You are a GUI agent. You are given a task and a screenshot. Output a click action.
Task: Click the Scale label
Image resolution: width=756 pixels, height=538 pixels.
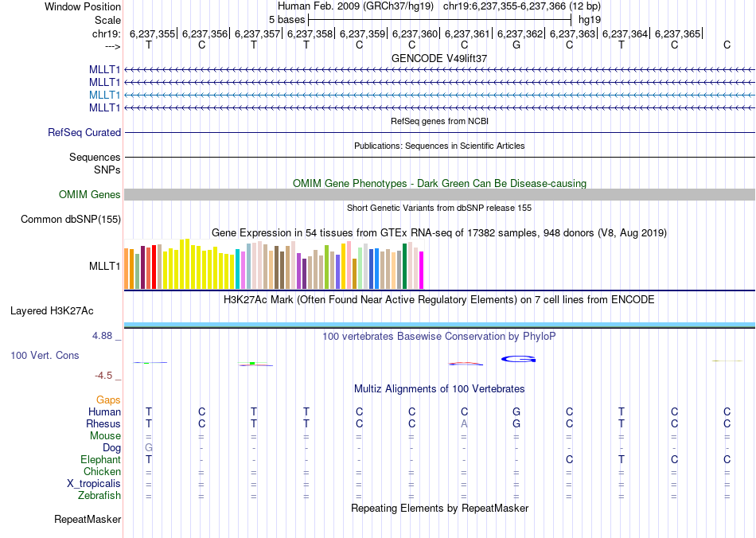pos(107,20)
